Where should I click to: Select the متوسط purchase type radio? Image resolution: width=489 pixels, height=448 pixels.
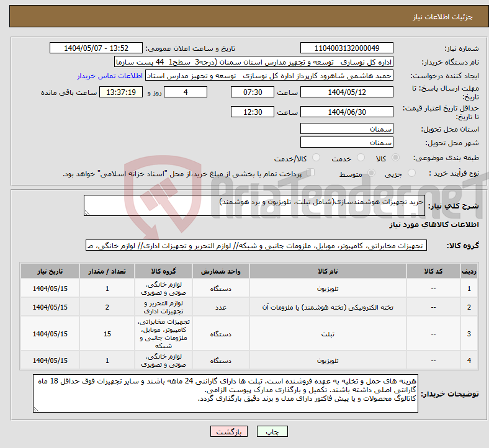tap(372, 173)
